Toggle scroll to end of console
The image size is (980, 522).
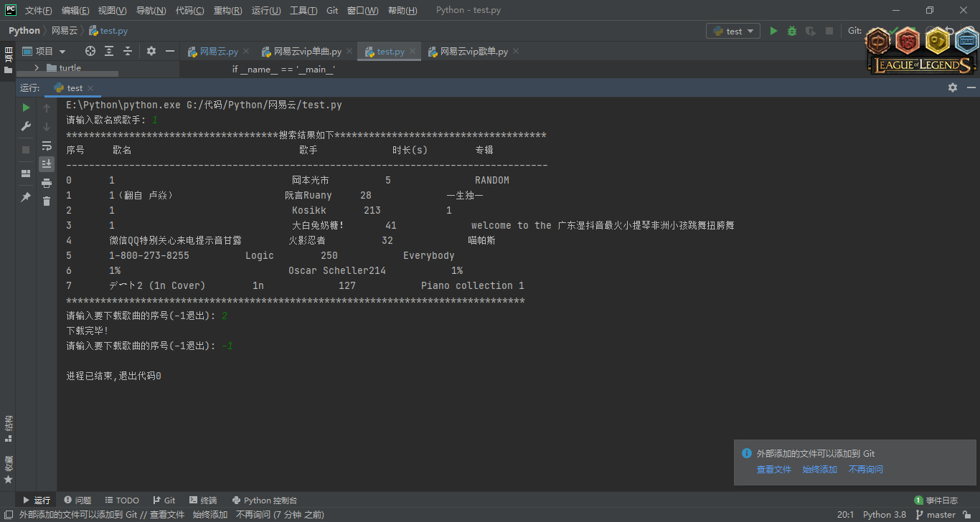point(47,164)
